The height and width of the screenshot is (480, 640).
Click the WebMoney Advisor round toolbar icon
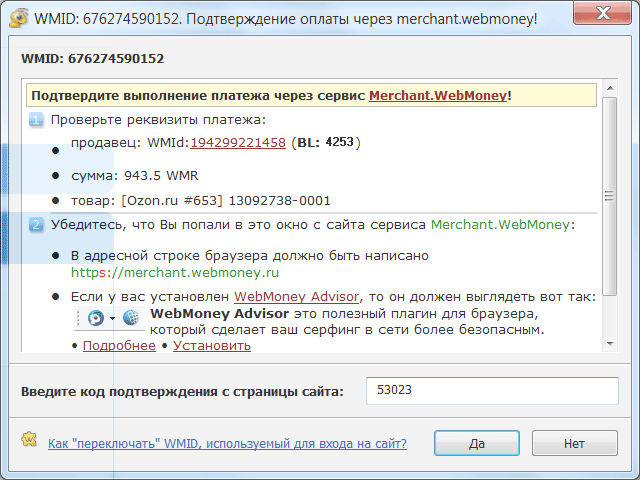click(96, 318)
